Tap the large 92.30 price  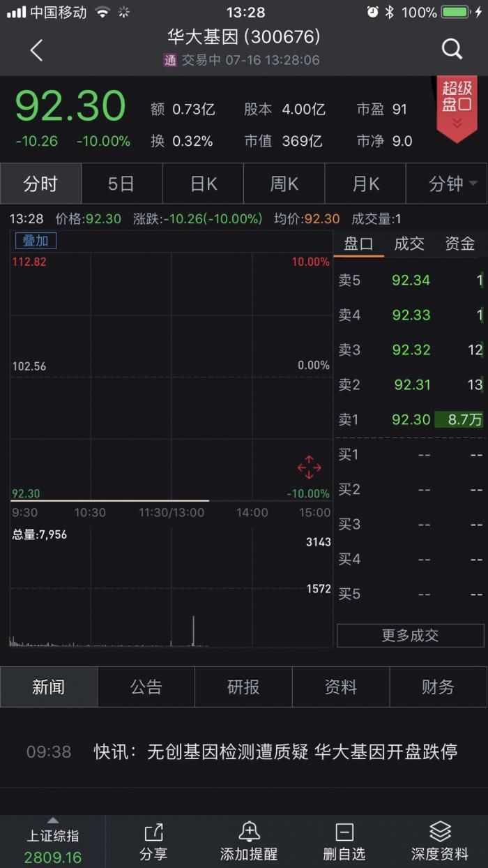(x=70, y=106)
